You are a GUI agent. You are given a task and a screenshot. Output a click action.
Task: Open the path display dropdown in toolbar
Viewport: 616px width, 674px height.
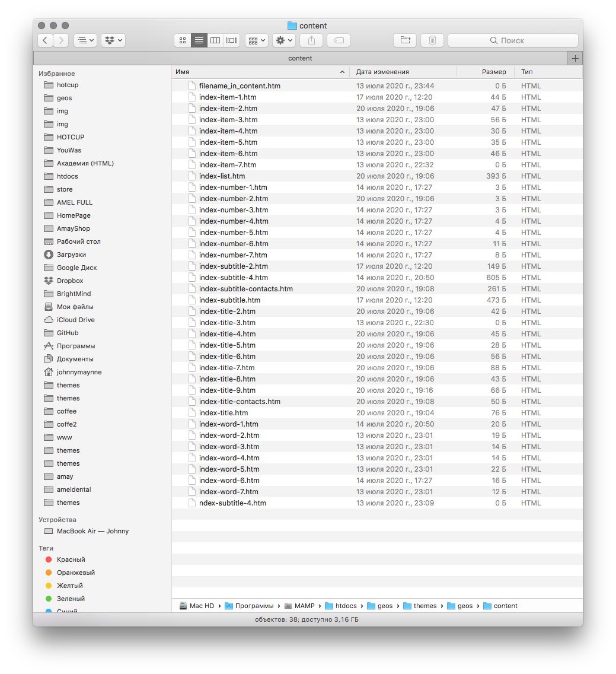[x=85, y=40]
